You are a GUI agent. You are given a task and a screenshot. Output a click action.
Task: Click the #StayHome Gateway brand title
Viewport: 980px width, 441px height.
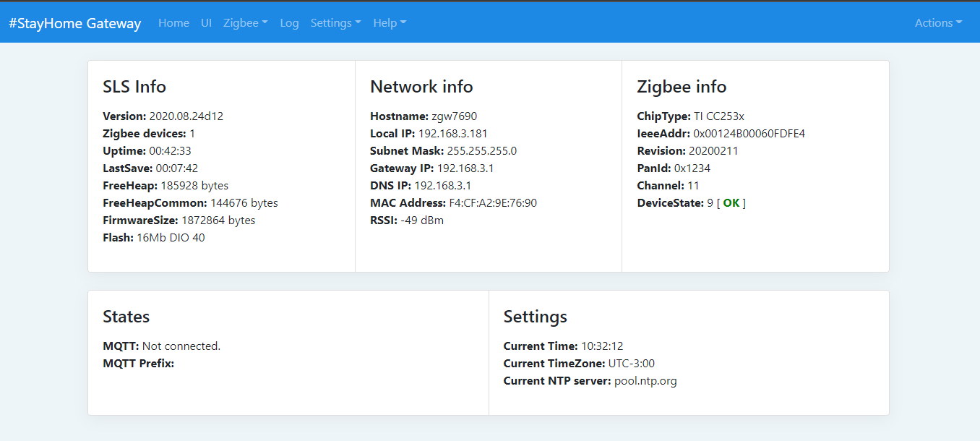(74, 23)
